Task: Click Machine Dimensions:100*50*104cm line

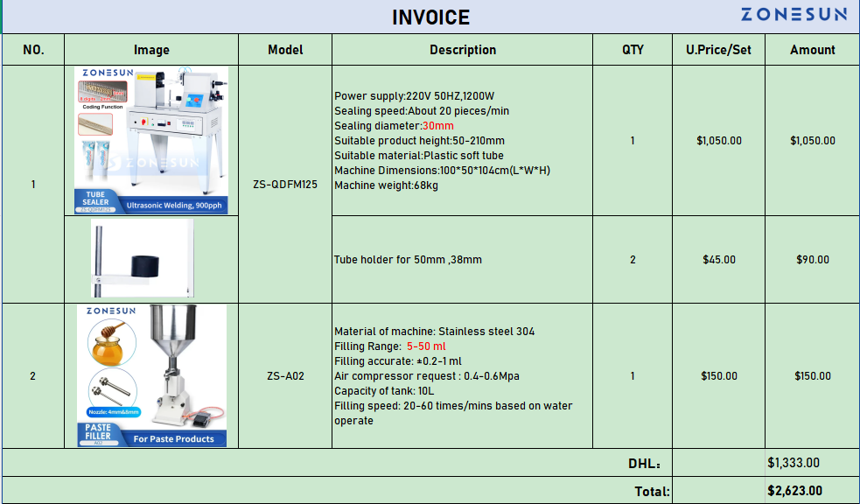Action: click(442, 170)
